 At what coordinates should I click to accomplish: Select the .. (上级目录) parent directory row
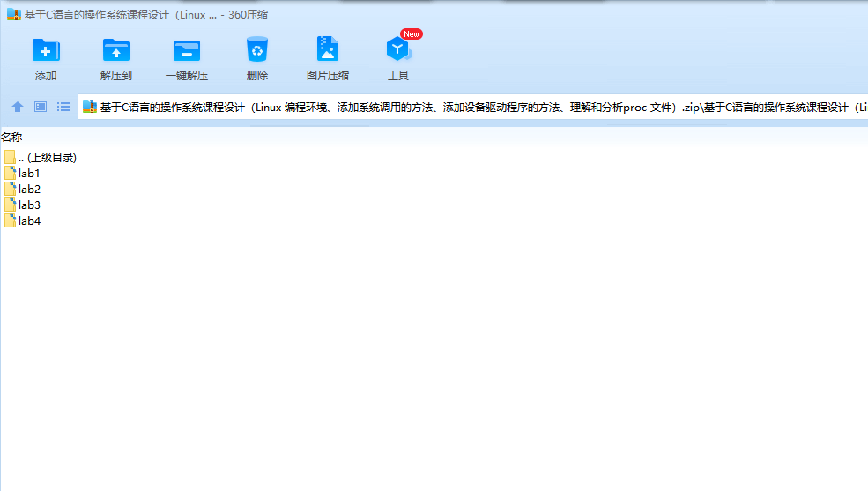click(41, 157)
